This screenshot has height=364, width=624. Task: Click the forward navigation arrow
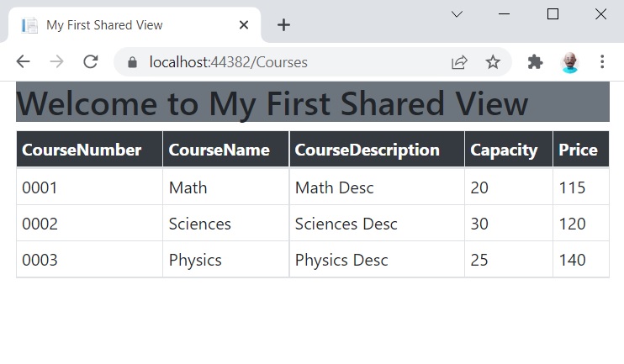[57, 61]
